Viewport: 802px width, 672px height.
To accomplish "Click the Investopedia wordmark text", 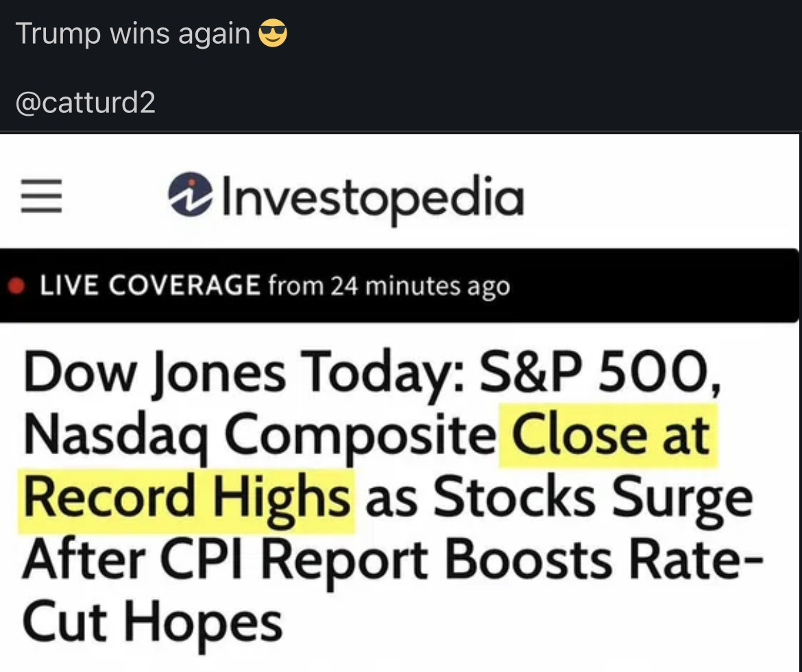I will (369, 197).
